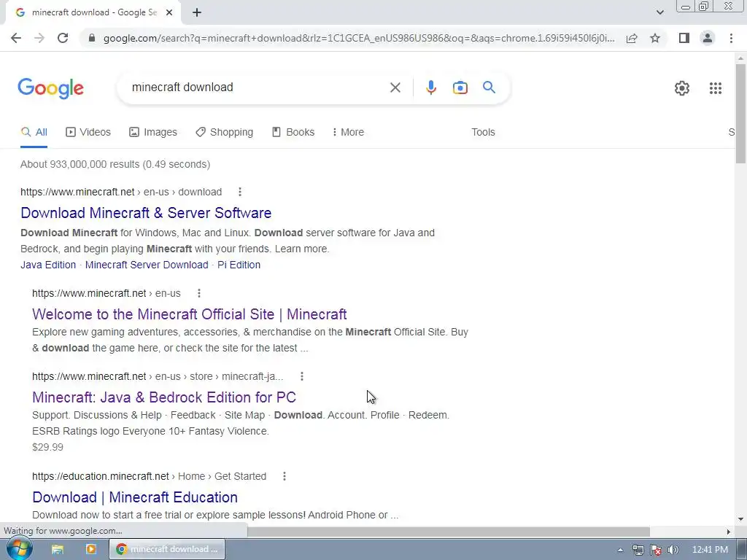The width and height of the screenshot is (747, 560).
Task: Switch to Books results
Action: point(293,133)
